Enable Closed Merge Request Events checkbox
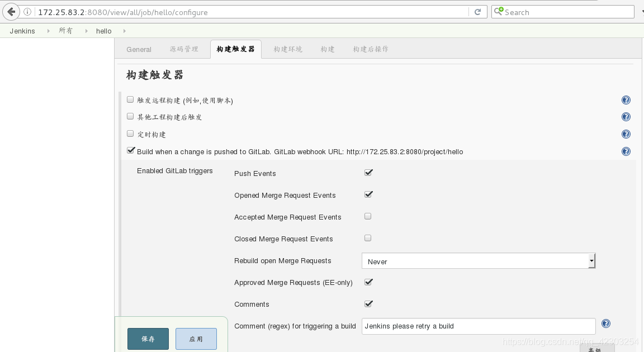644x352 pixels. point(368,238)
